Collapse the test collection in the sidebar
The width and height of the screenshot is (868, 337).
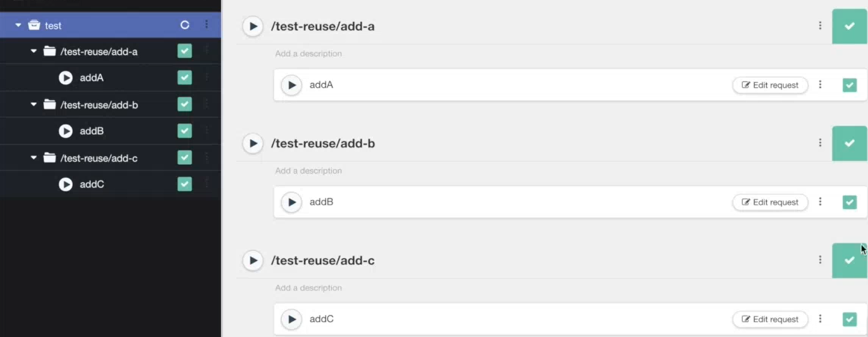18,25
